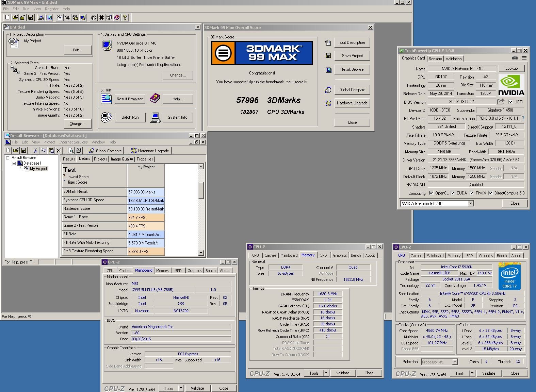Collapse the Database1 tree node

pos(14,163)
